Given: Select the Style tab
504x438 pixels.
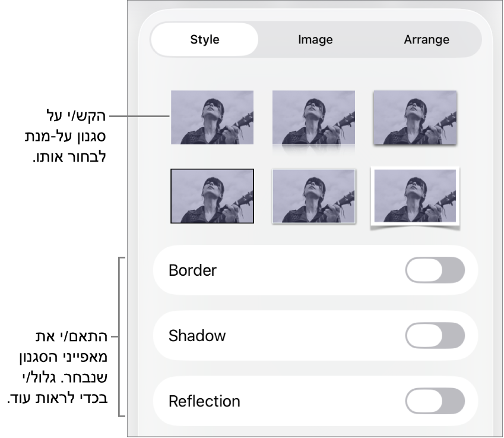Looking at the screenshot, I should click(x=205, y=40).
